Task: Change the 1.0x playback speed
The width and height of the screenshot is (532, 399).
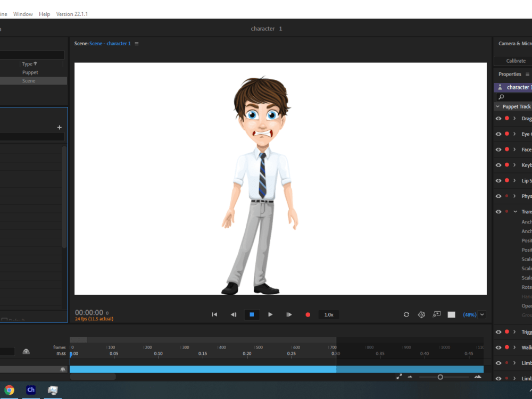Action: 329,315
